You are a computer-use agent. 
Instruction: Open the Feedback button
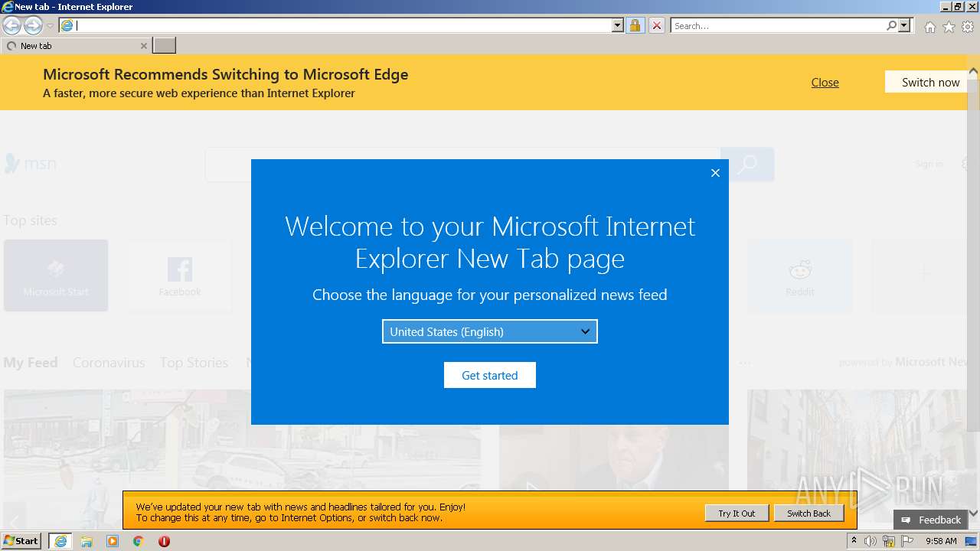[x=929, y=520]
